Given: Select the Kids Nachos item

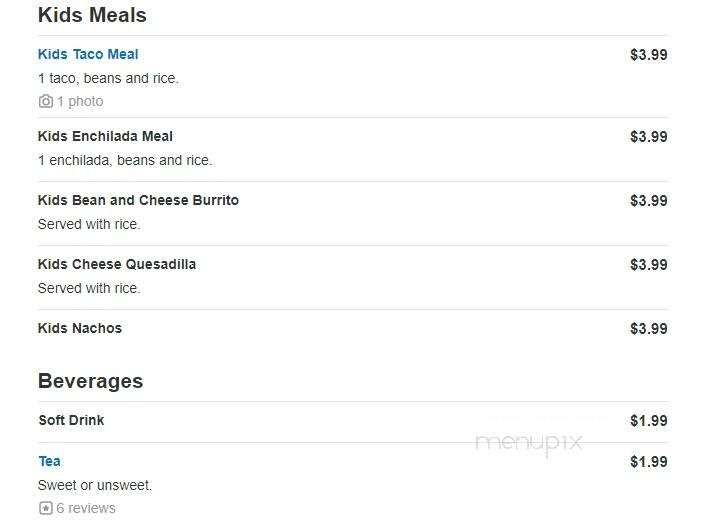Looking at the screenshot, I should point(80,328).
